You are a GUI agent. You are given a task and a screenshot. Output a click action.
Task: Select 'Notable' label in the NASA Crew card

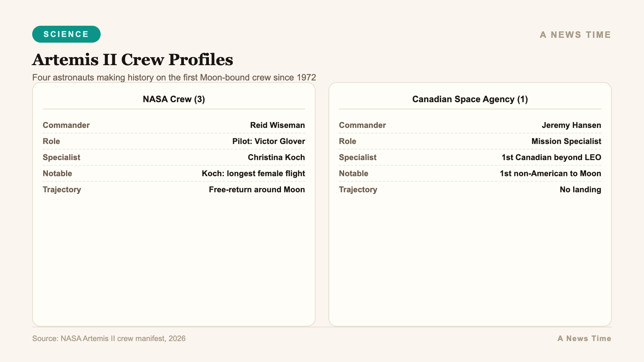coord(57,173)
